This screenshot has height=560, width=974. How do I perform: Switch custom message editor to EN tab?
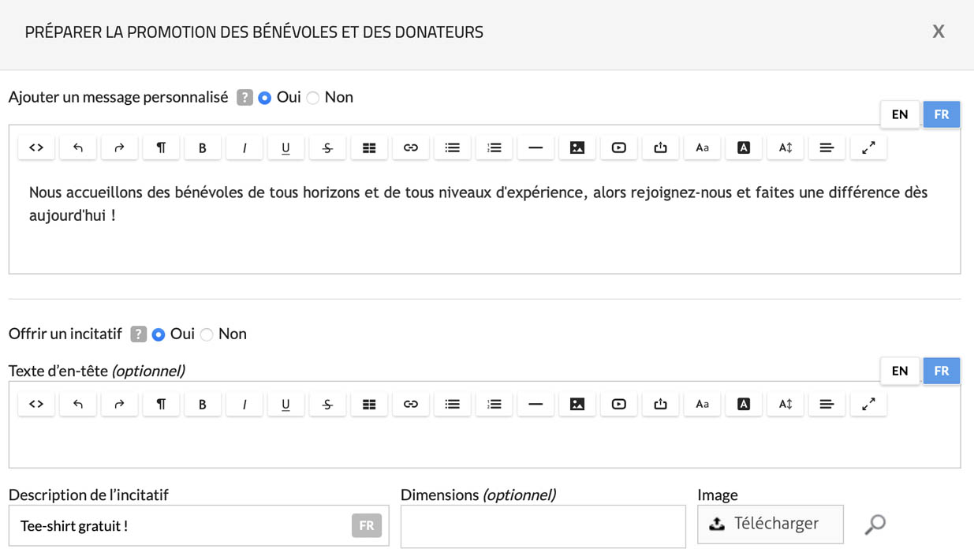point(900,114)
